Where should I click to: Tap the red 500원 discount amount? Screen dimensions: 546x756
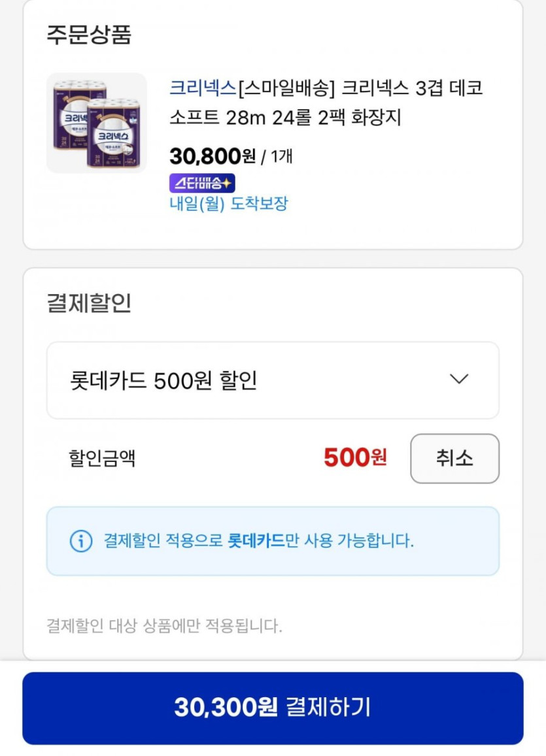coord(355,458)
